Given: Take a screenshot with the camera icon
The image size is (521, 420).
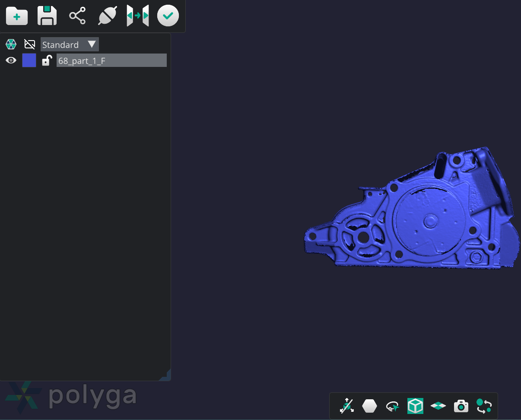Looking at the screenshot, I should tap(461, 406).
